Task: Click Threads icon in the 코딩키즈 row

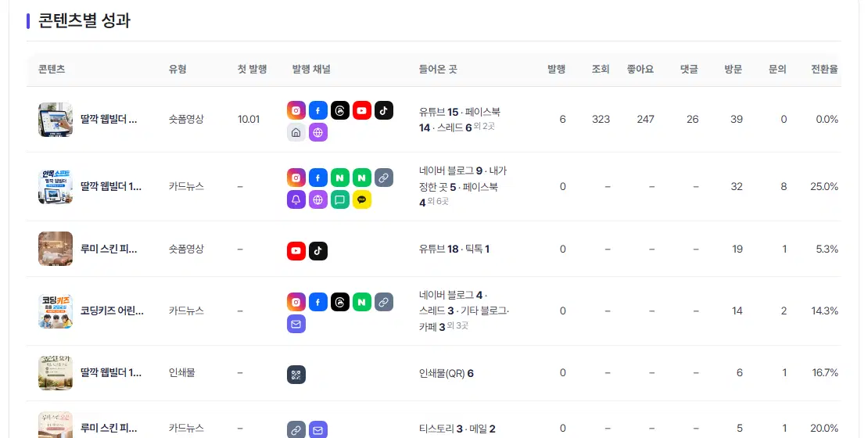Action: pyautogui.click(x=340, y=302)
